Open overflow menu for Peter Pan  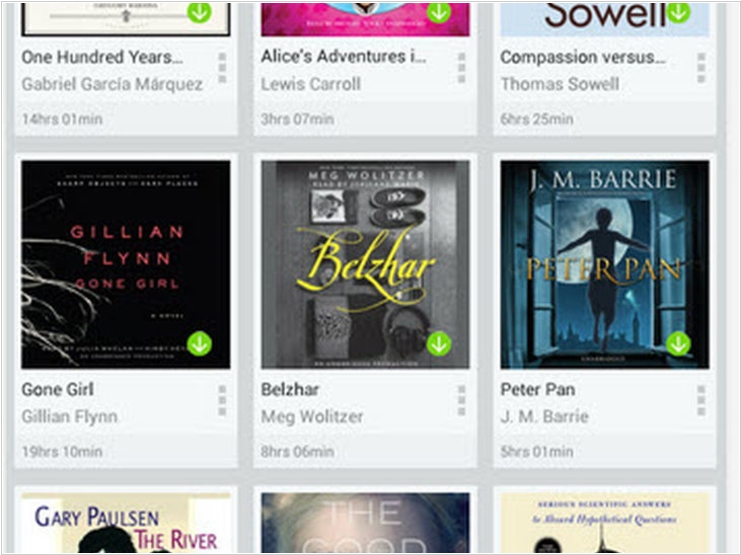pos(701,400)
